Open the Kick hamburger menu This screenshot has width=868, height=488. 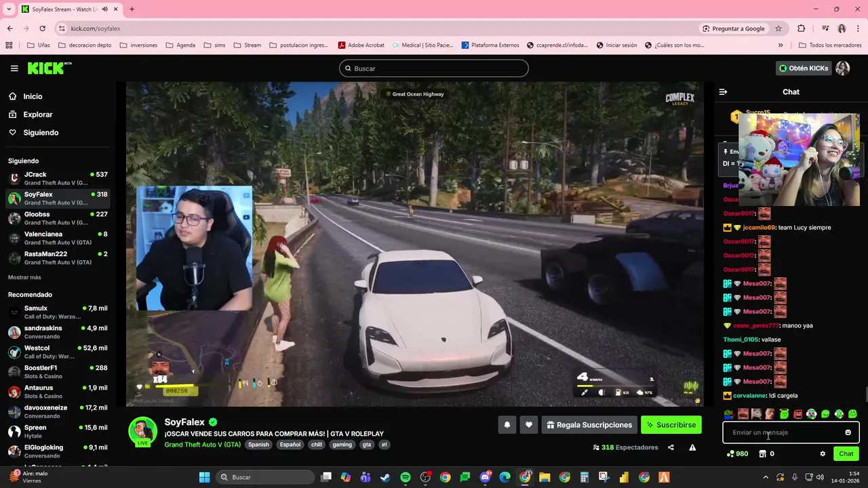coord(14,68)
